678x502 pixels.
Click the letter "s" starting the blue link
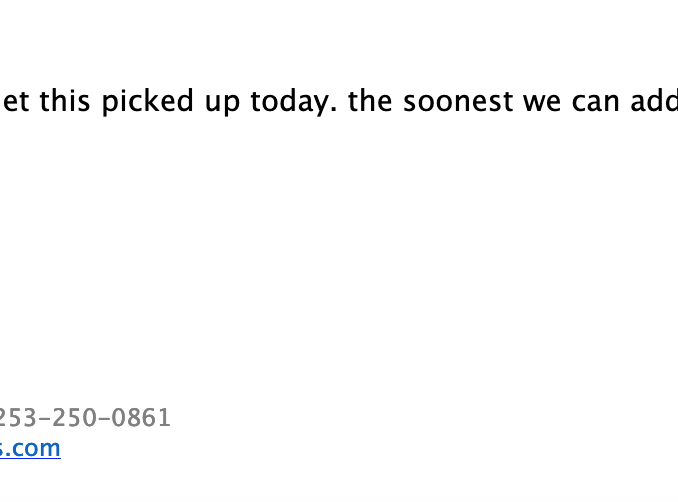click(x=4, y=449)
